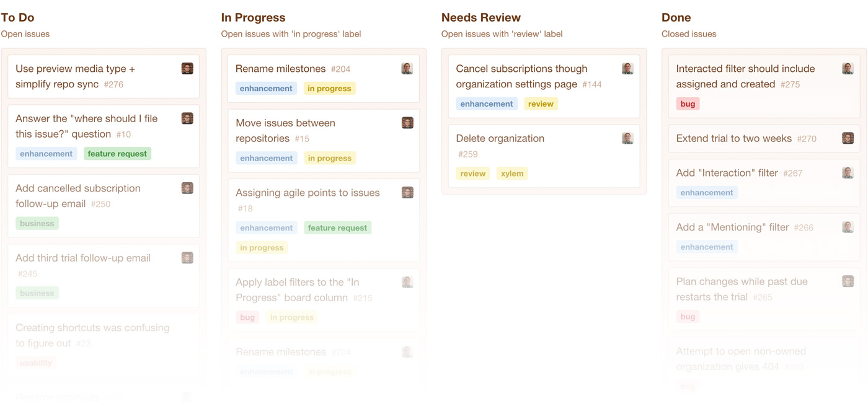The image size is (868, 419).
Task: Click "review" label on Cancel subscriptions card
Action: coord(541,104)
